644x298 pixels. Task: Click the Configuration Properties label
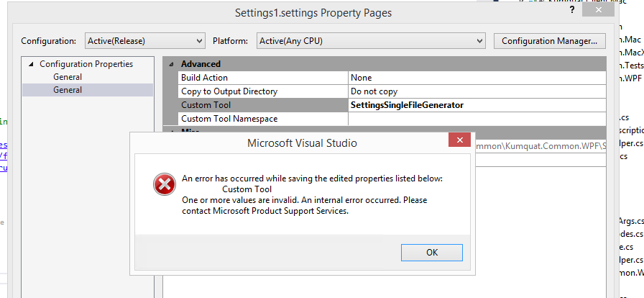pyautogui.click(x=86, y=64)
